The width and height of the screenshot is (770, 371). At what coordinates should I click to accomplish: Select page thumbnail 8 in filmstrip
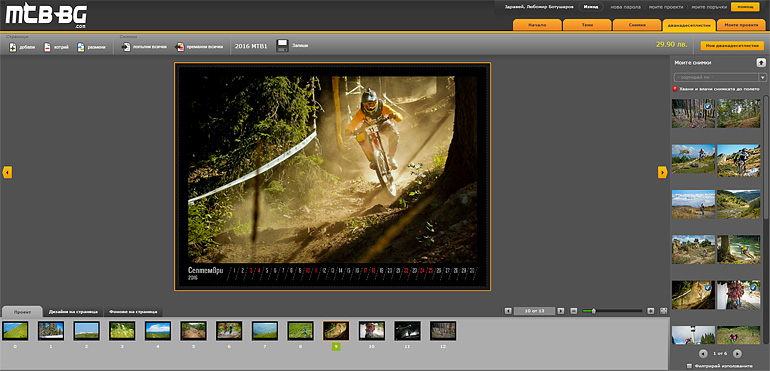click(x=300, y=331)
